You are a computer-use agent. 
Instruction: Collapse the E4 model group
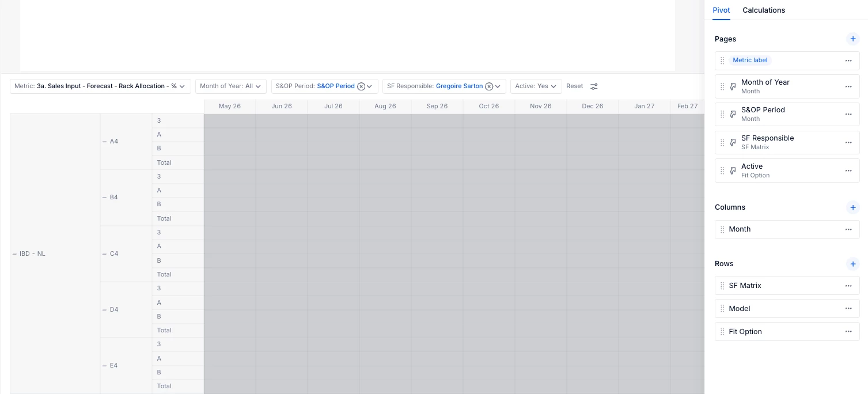(104, 366)
